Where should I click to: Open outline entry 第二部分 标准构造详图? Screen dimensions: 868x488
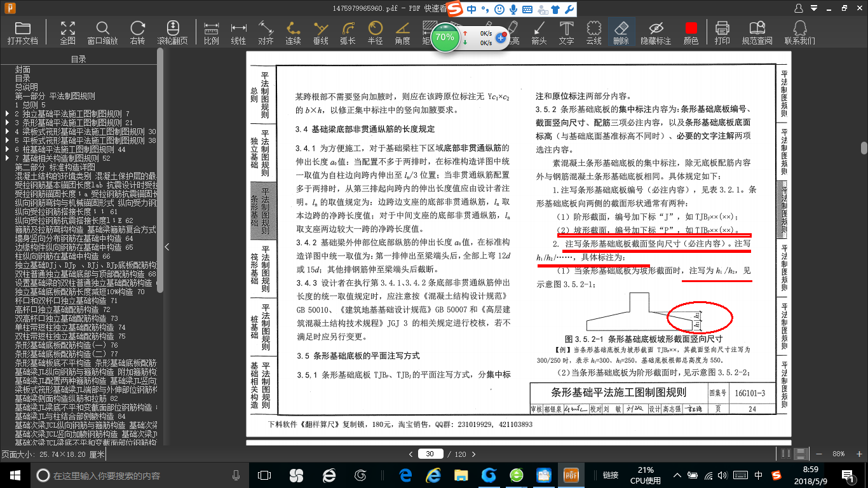click(55, 166)
